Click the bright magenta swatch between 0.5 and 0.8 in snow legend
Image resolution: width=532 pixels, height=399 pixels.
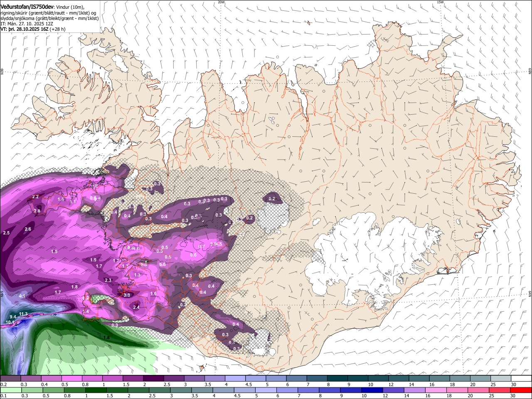(71, 379)
